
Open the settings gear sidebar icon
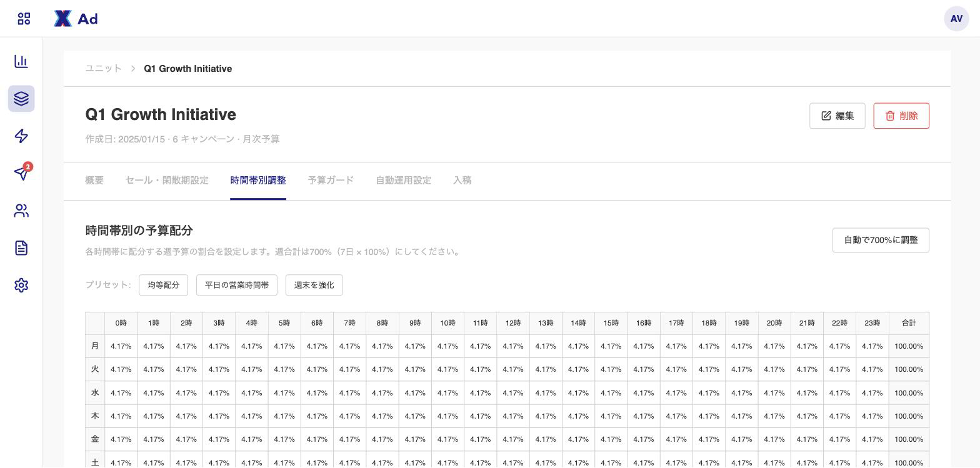tap(21, 285)
